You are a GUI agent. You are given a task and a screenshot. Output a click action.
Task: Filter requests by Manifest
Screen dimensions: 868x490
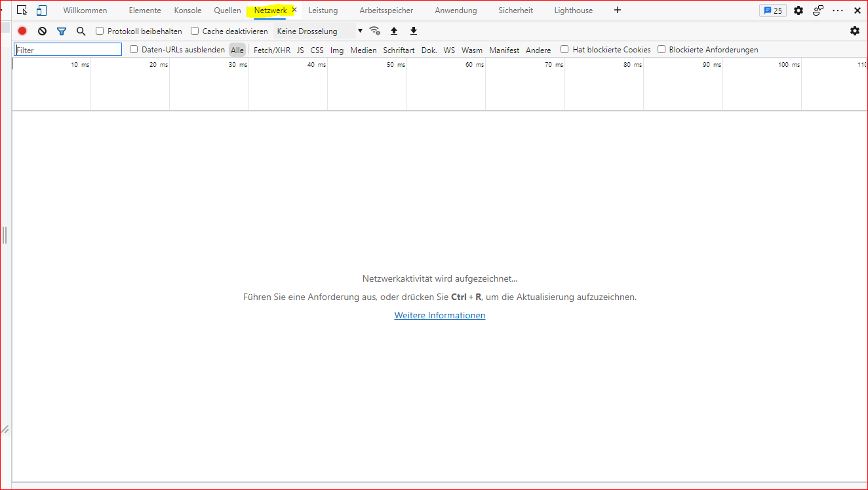pyautogui.click(x=504, y=50)
